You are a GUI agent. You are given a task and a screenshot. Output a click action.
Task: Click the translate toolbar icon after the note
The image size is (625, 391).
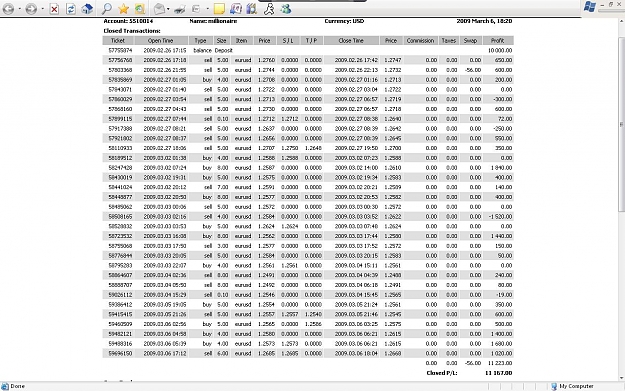pos(236,9)
